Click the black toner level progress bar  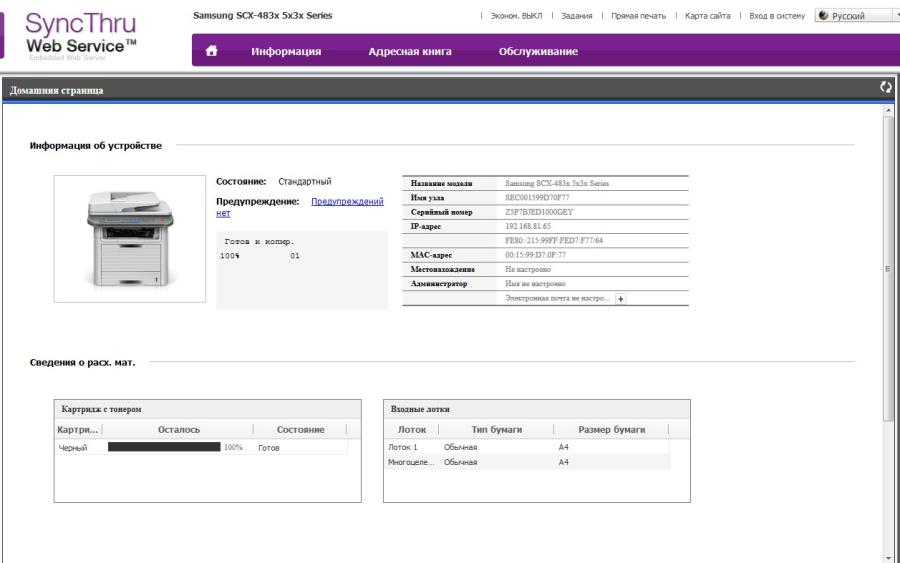pyautogui.click(x=164, y=447)
